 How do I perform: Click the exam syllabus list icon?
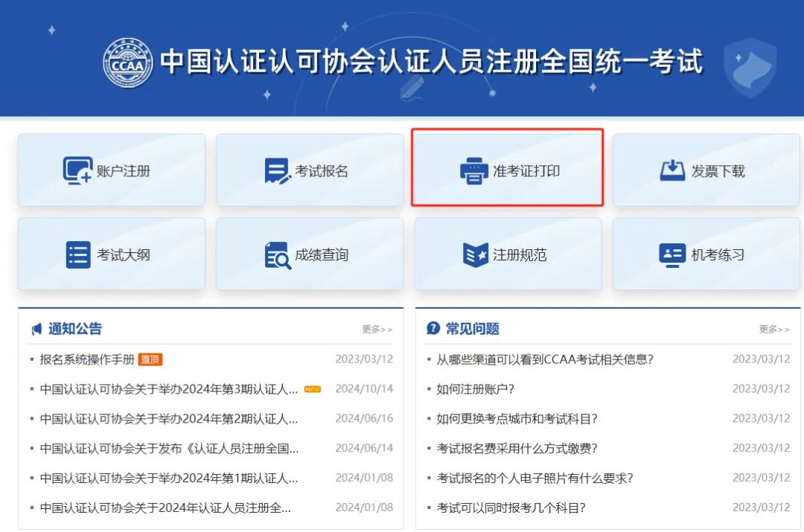[78, 254]
